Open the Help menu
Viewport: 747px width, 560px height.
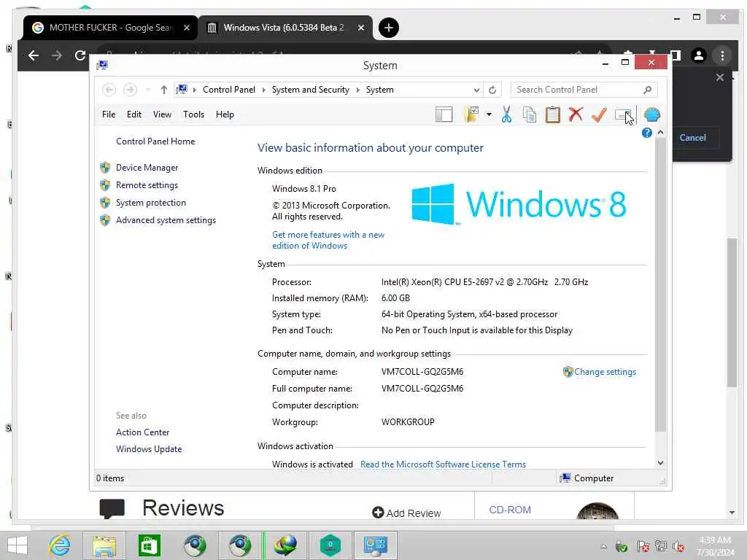point(225,114)
